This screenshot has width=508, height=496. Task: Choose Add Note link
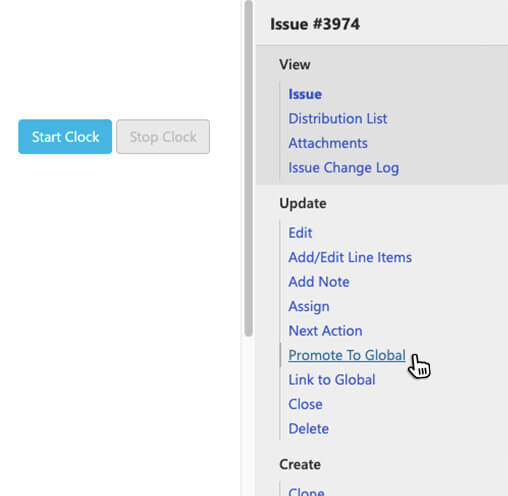point(319,282)
